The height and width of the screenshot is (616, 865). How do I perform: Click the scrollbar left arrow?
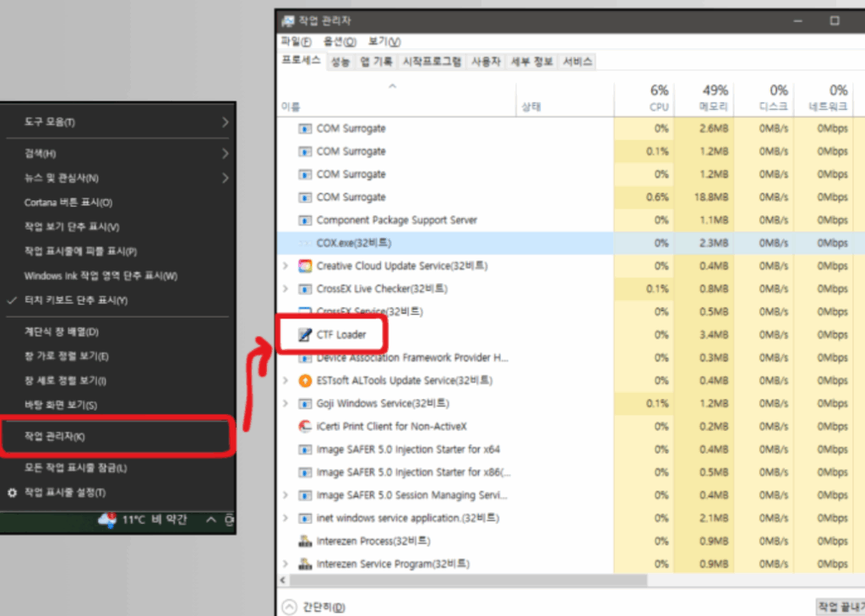coord(284,581)
